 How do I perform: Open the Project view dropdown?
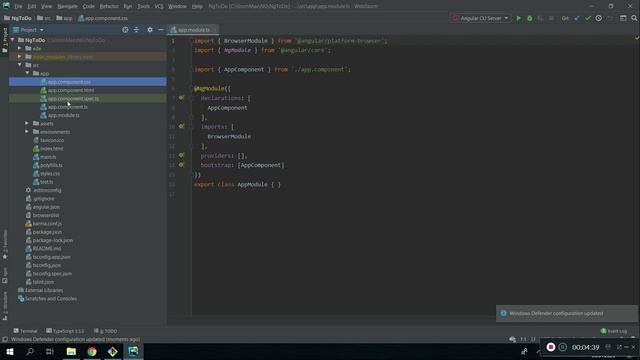[x=28, y=30]
